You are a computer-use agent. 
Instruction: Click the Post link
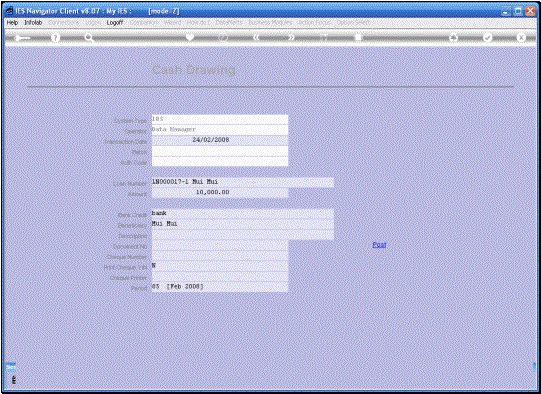tap(379, 245)
